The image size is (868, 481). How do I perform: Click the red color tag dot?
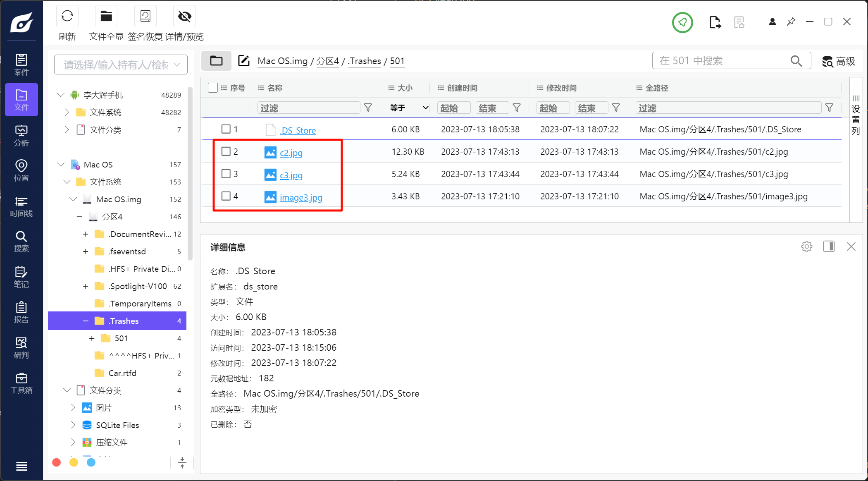(x=57, y=462)
